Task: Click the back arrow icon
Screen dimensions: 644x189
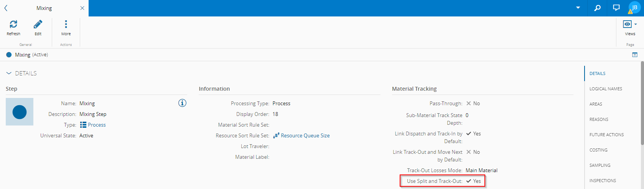Action: coord(6,8)
